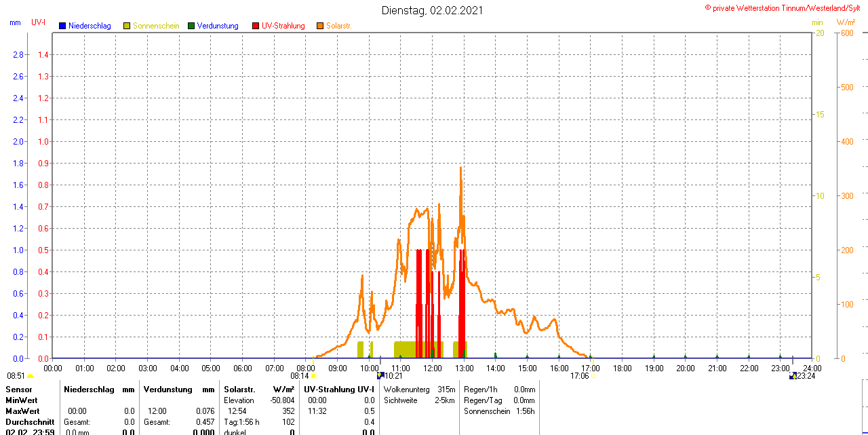The height and width of the screenshot is (435, 868).
Task: Click the Niederschlag legend label
Action: (x=90, y=26)
